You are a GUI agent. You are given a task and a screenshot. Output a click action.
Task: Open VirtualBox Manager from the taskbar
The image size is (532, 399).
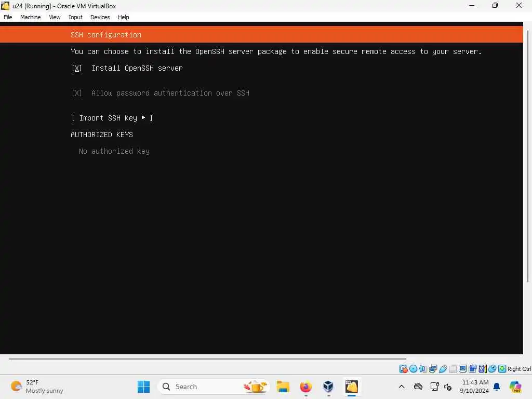pyautogui.click(x=328, y=387)
